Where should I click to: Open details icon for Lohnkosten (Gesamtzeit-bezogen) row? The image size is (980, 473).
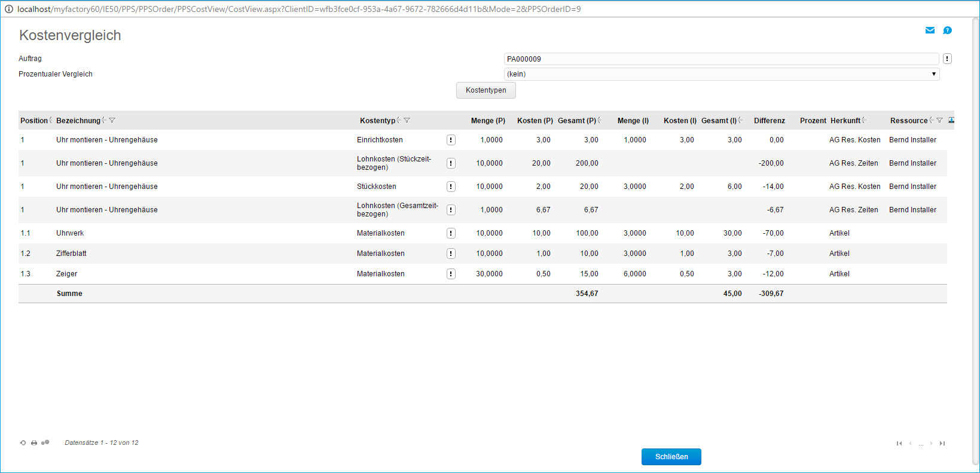point(451,210)
